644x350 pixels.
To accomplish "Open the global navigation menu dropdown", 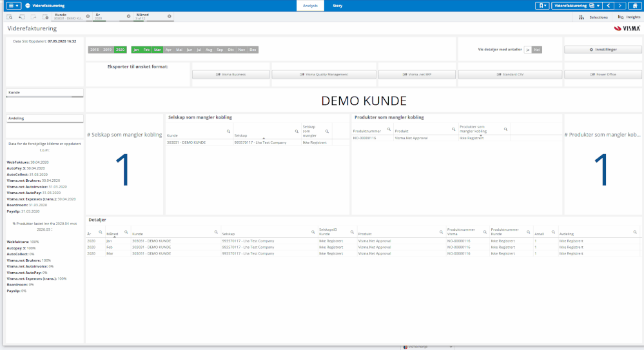I will point(12,5).
